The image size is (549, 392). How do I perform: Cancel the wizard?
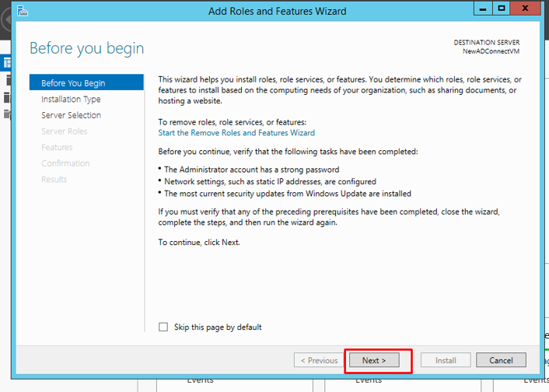[x=501, y=360]
